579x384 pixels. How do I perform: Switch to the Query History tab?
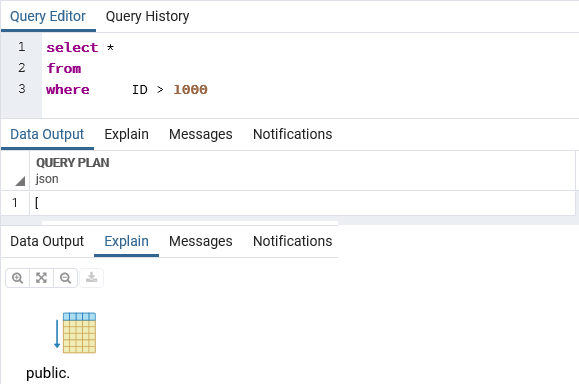(x=147, y=16)
